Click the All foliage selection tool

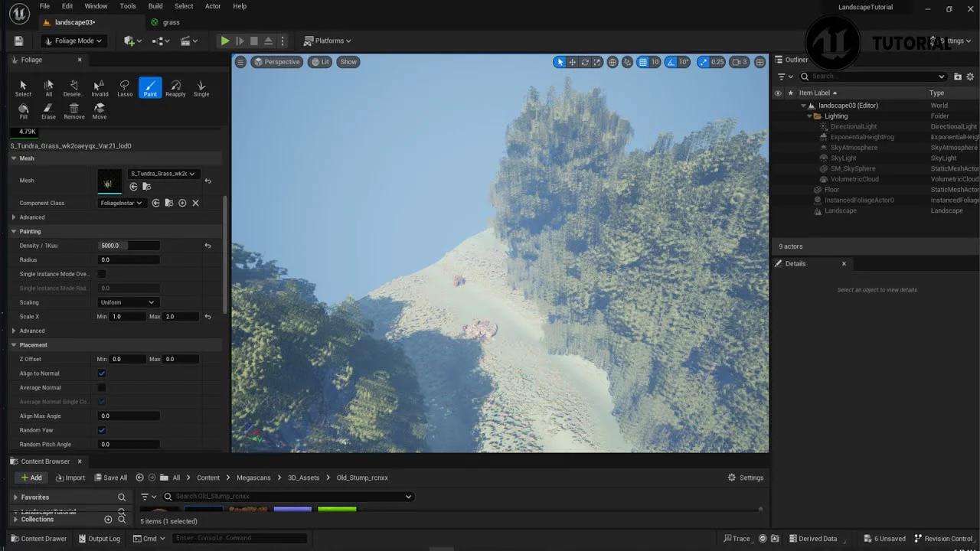click(x=48, y=86)
